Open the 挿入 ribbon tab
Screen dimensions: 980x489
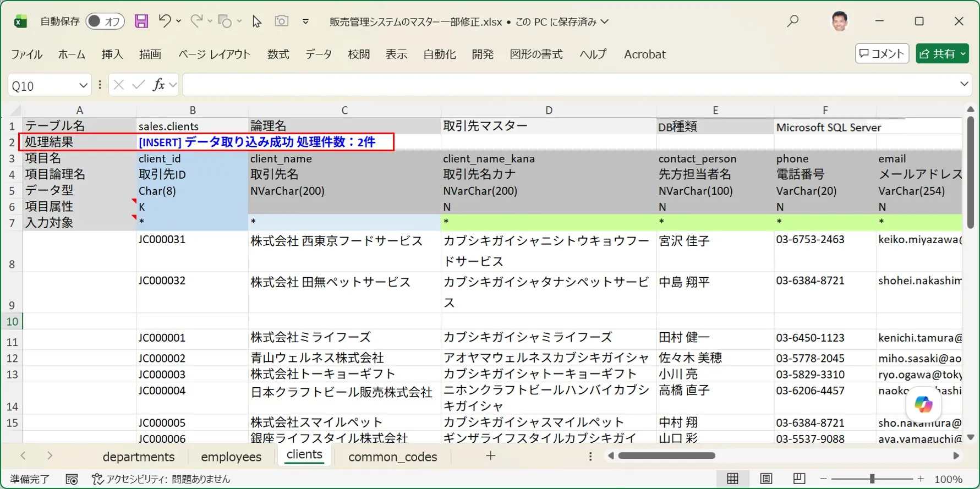[x=112, y=54]
